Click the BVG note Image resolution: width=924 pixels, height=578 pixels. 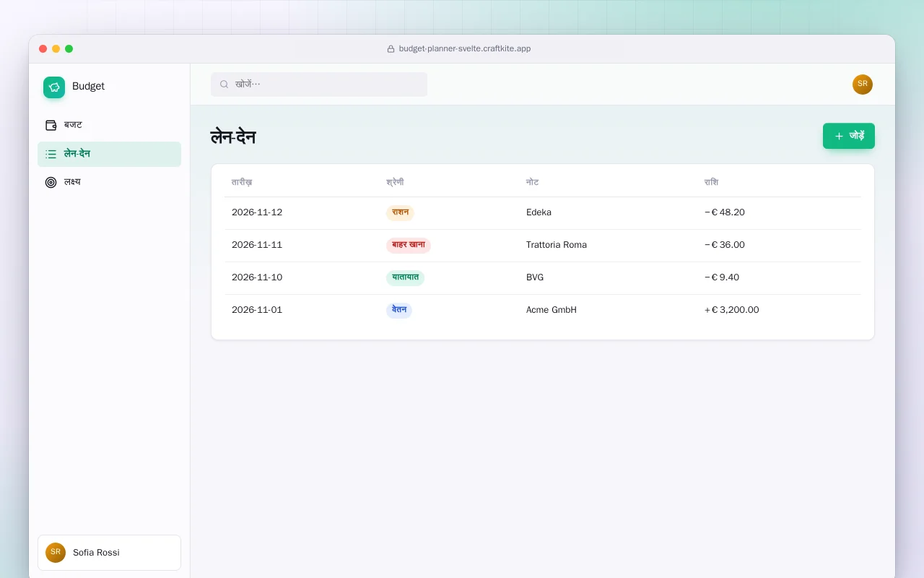[535, 277]
